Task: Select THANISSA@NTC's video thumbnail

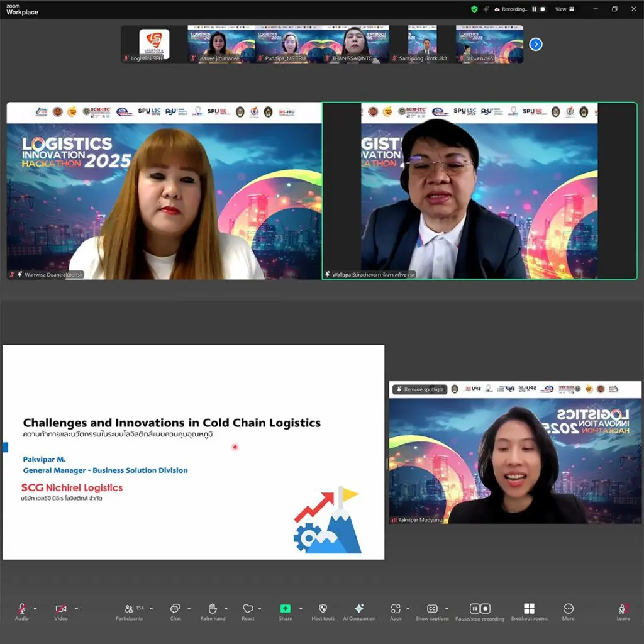Action: pos(356,44)
